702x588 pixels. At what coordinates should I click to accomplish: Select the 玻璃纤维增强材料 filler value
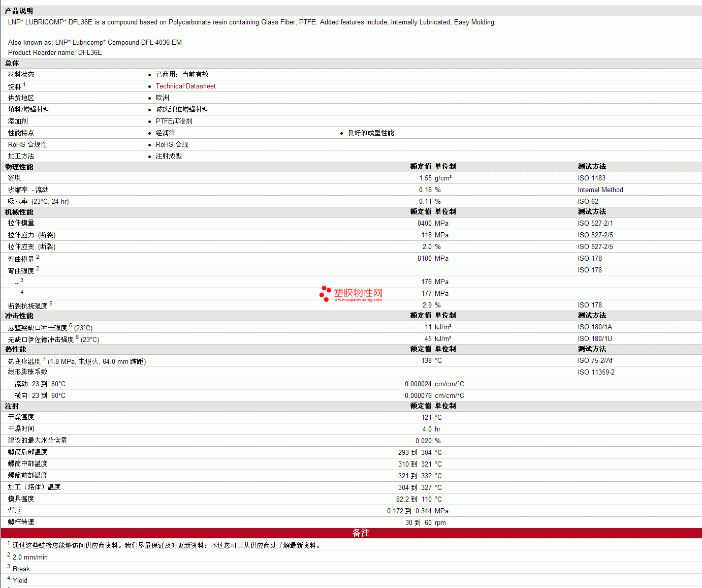(x=182, y=110)
